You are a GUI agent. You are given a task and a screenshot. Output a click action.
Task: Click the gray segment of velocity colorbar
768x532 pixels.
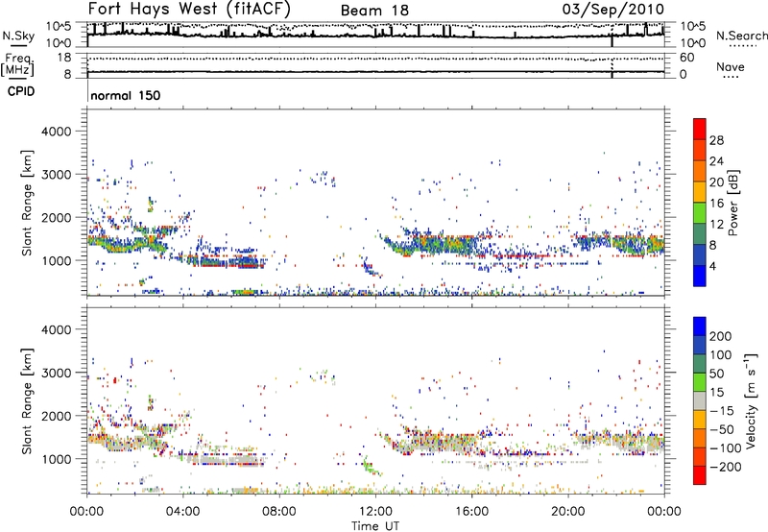tap(700, 400)
